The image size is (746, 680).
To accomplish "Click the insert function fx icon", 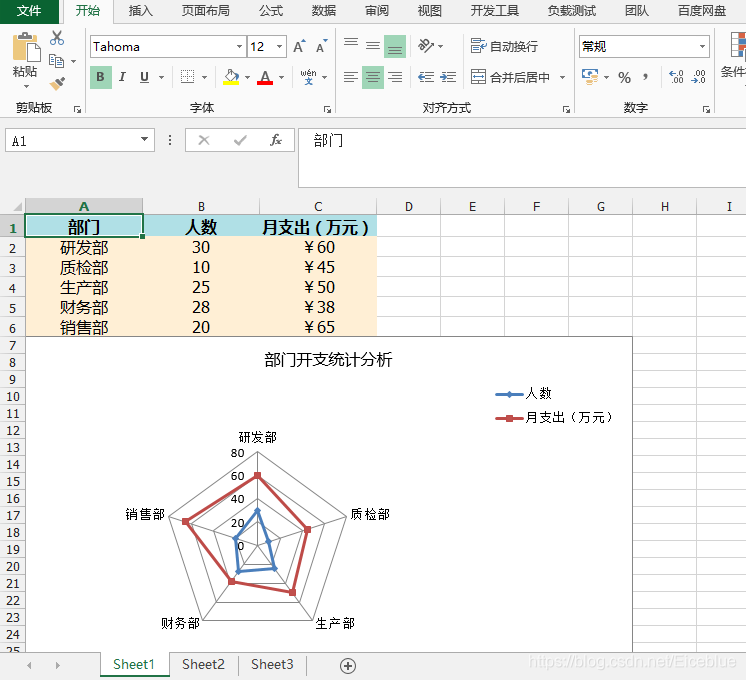I will (x=275, y=140).
